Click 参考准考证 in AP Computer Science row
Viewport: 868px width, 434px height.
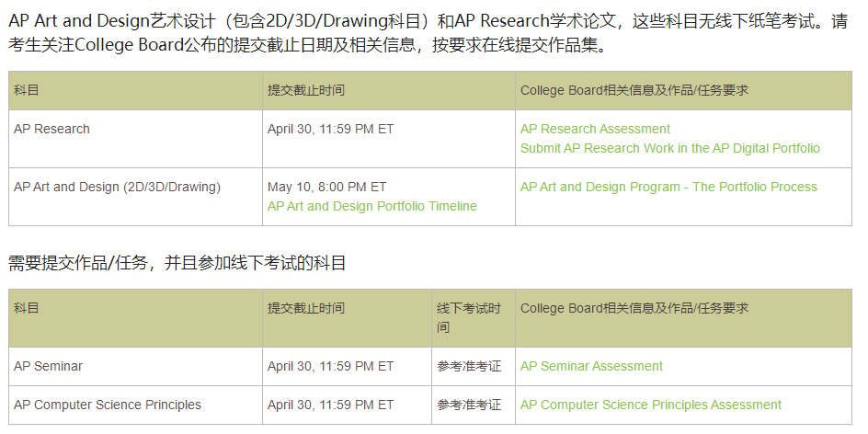pos(469,405)
